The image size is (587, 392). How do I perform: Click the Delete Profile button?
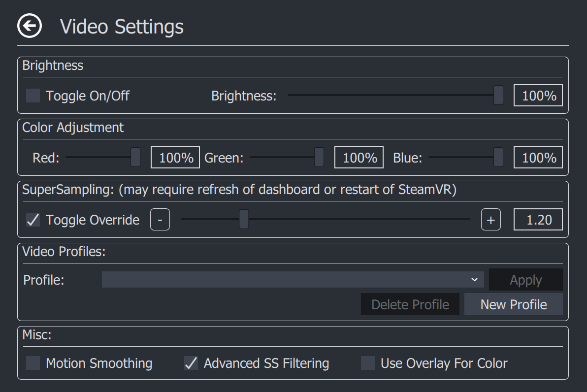[x=410, y=304]
